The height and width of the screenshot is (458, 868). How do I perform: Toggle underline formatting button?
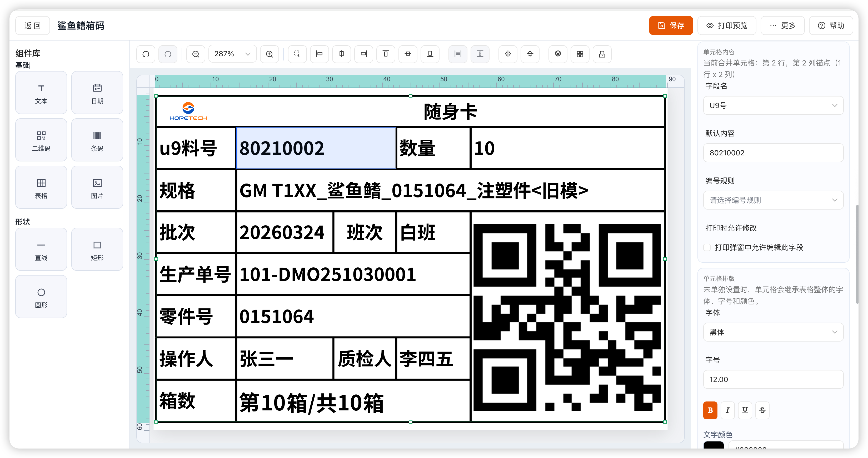(745, 410)
